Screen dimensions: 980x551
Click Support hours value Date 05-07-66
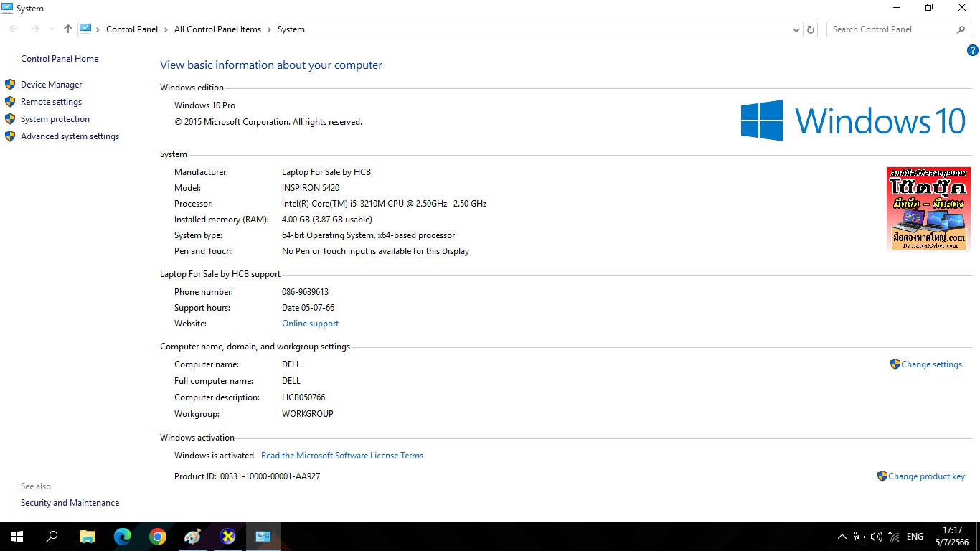point(308,308)
